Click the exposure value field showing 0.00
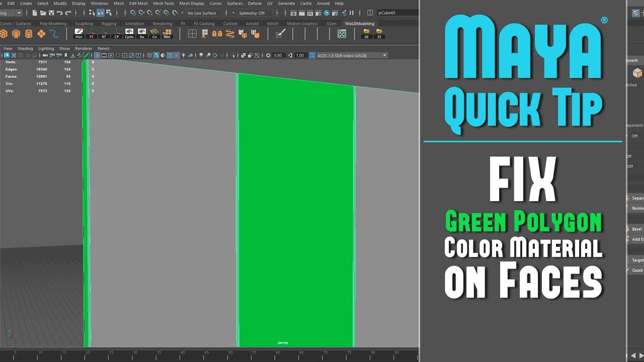The image size is (644, 362). (278, 55)
